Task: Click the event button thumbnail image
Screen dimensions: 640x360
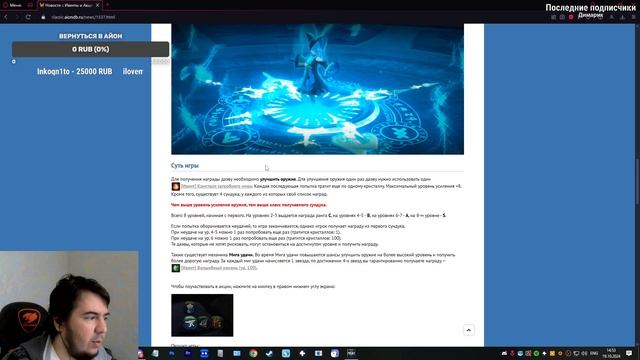Action: tap(202, 315)
